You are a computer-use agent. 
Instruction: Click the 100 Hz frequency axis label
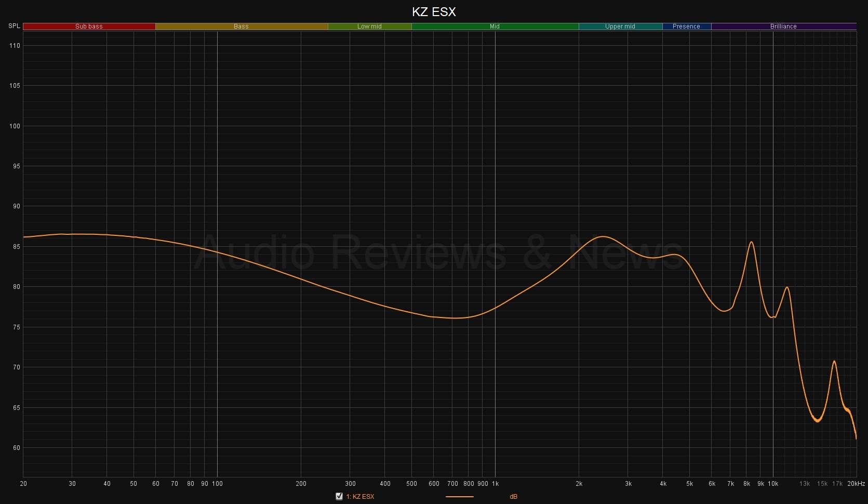pyautogui.click(x=217, y=484)
